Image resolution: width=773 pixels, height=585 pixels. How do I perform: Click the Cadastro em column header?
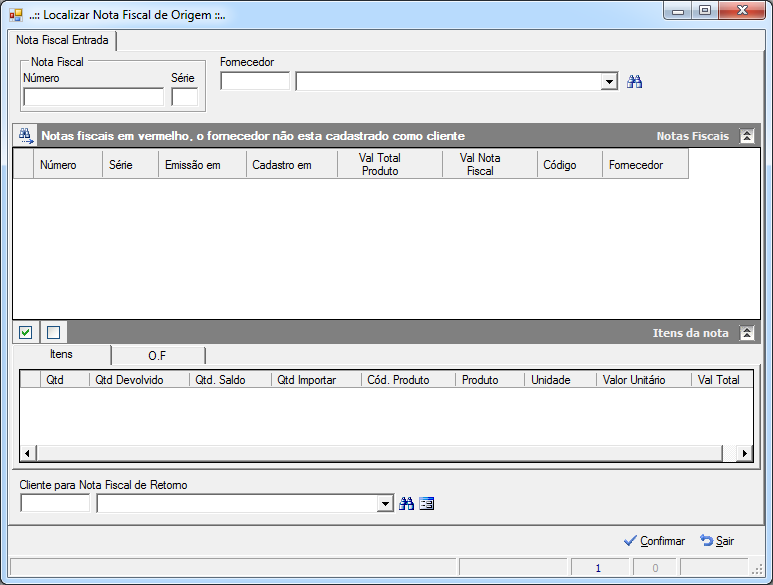[x=292, y=165]
